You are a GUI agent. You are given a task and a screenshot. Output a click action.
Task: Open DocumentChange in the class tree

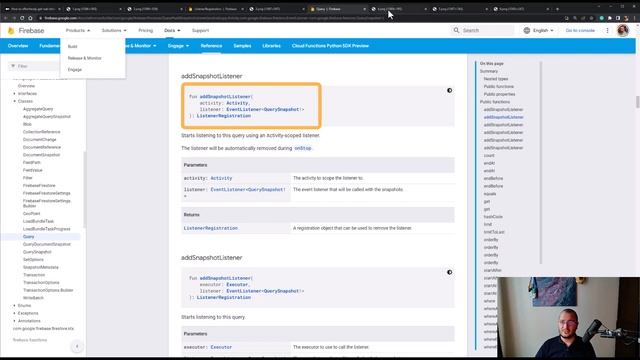40,140
